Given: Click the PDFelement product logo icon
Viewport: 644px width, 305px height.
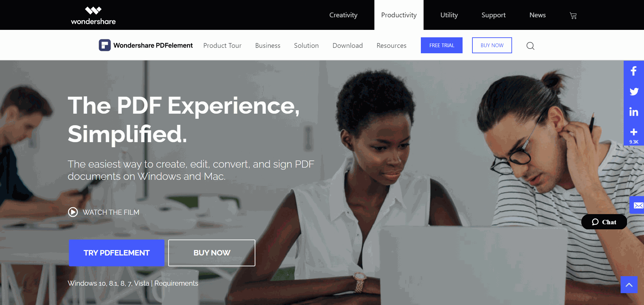Looking at the screenshot, I should click(105, 45).
